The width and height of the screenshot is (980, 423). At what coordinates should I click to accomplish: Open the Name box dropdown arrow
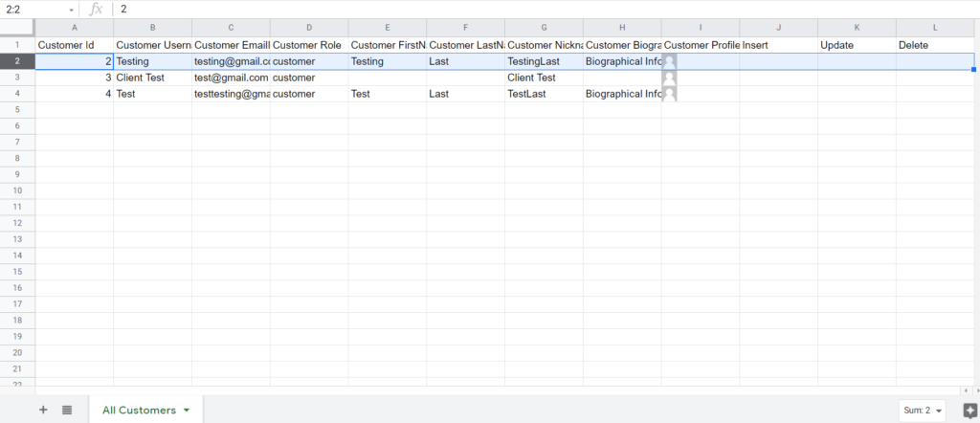click(x=71, y=10)
